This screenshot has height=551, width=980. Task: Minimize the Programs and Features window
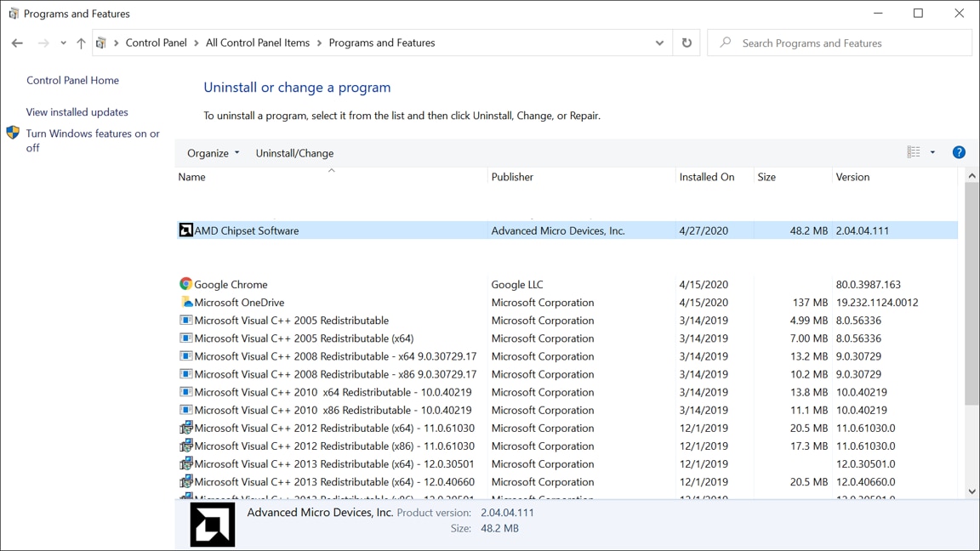pyautogui.click(x=878, y=13)
